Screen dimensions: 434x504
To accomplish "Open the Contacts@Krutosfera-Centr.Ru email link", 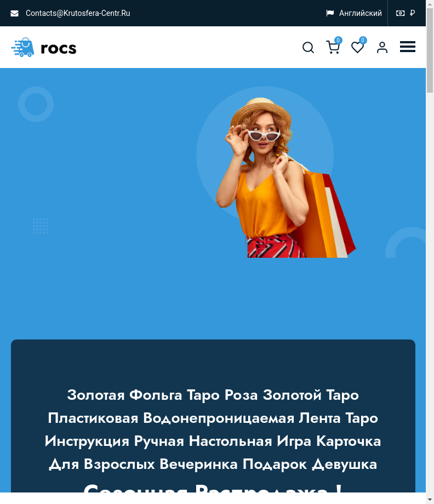I will click(78, 13).
